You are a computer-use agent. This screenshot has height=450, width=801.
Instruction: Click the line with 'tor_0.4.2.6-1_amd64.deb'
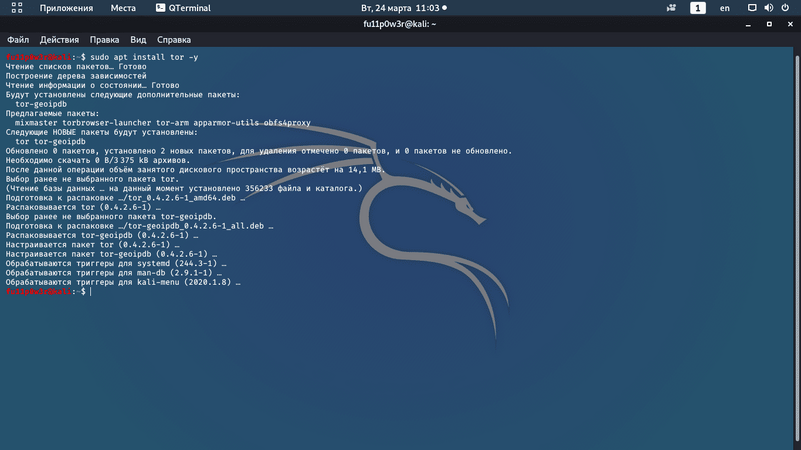tap(125, 198)
